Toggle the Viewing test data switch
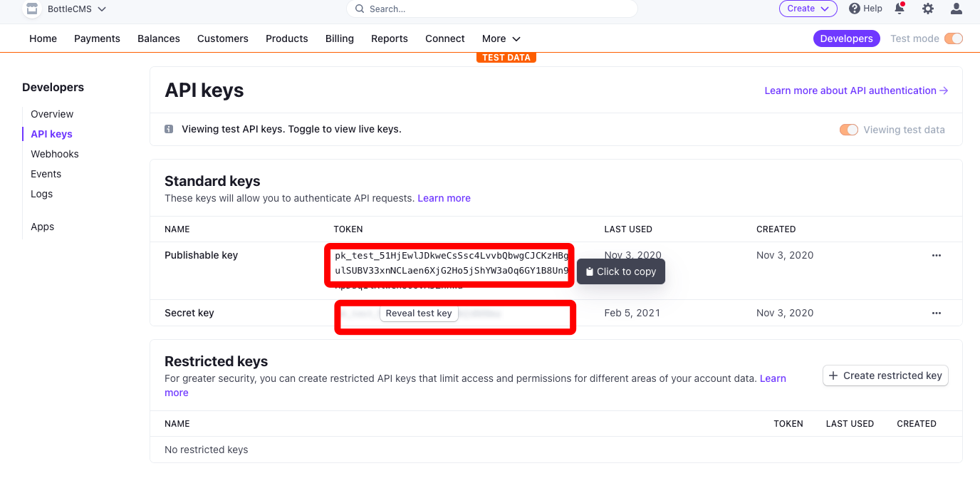Viewport: 980px width, 503px height. pos(848,130)
